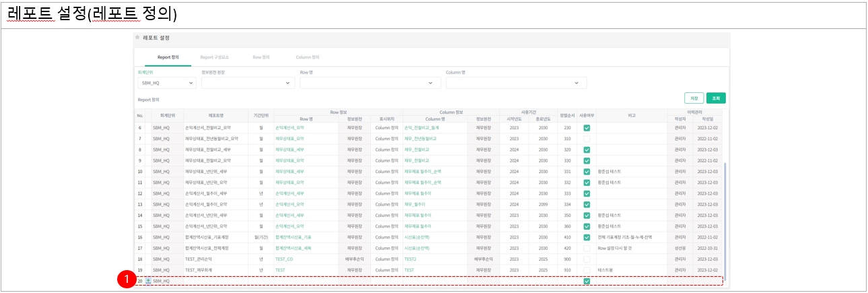The height and width of the screenshot is (293, 868).
Task: Select the 레포트명 cell in row 20
Action: point(215,281)
